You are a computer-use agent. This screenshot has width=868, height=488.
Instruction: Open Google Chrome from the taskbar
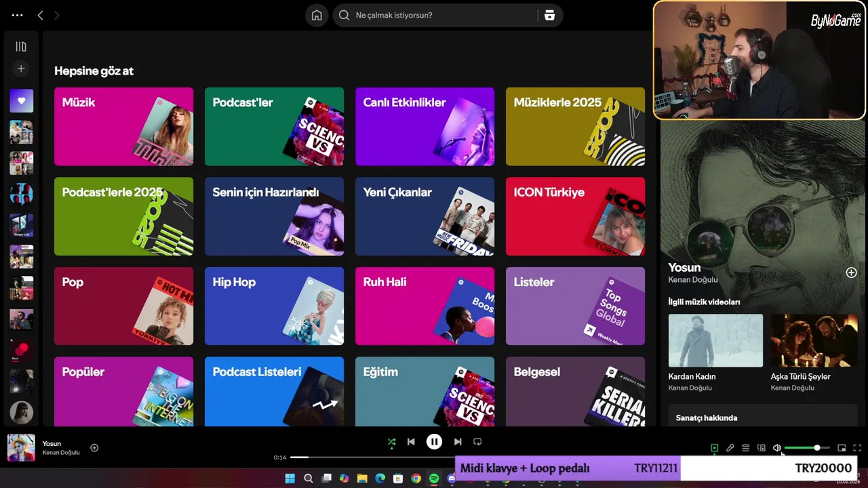coord(416,479)
